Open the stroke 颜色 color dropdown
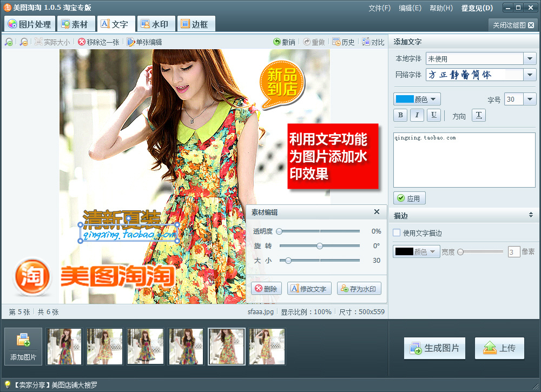 coord(417,251)
